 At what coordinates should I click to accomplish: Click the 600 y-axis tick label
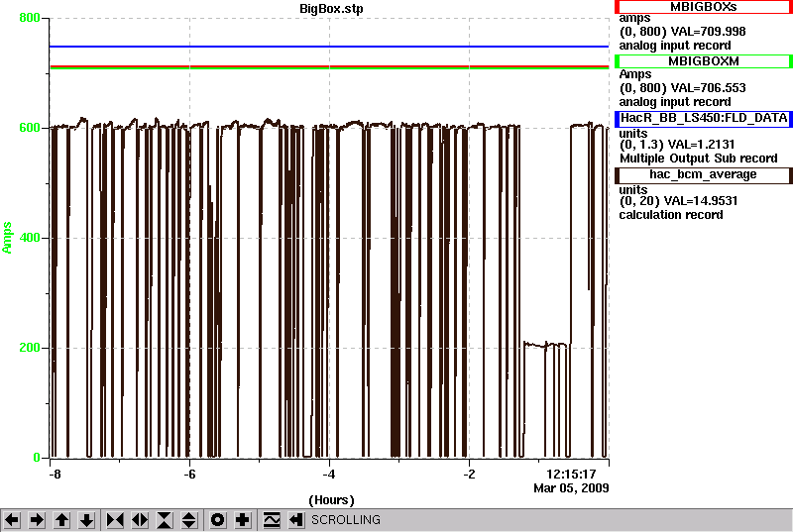pos(30,128)
